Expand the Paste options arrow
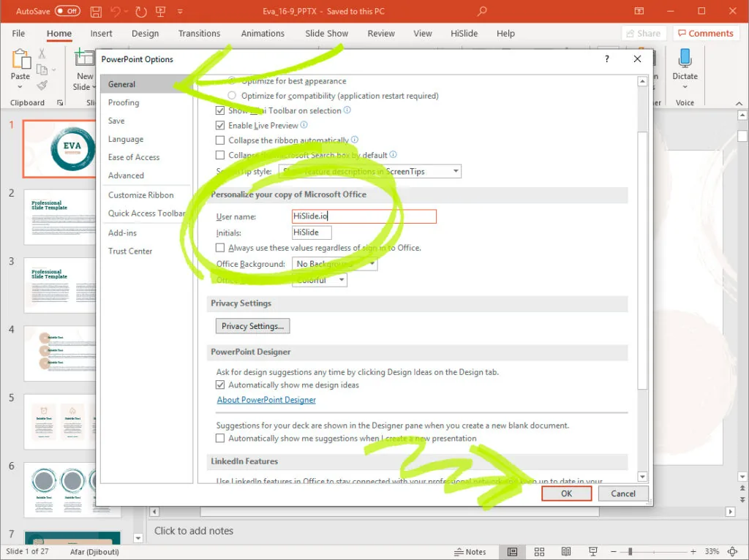Image resolution: width=749 pixels, height=560 pixels. point(20,87)
